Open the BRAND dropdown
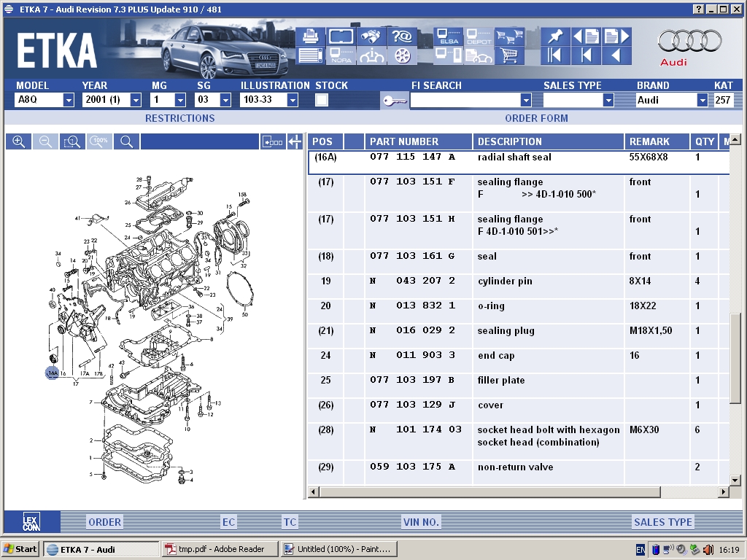The height and width of the screenshot is (560, 747). (x=703, y=100)
